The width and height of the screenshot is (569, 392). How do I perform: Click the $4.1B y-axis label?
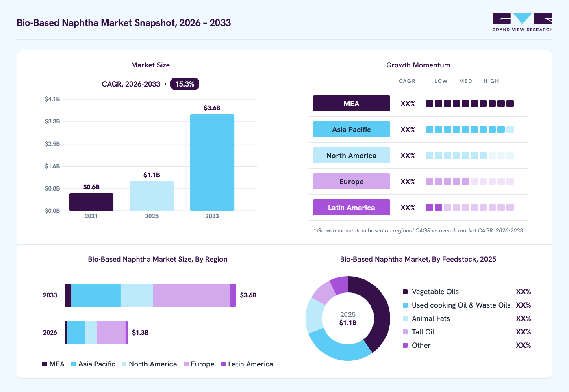pyautogui.click(x=52, y=99)
